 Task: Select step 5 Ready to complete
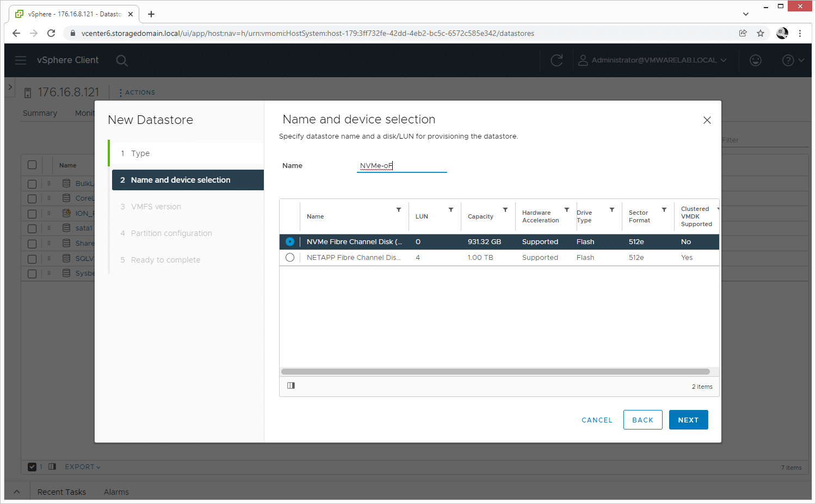187,260
